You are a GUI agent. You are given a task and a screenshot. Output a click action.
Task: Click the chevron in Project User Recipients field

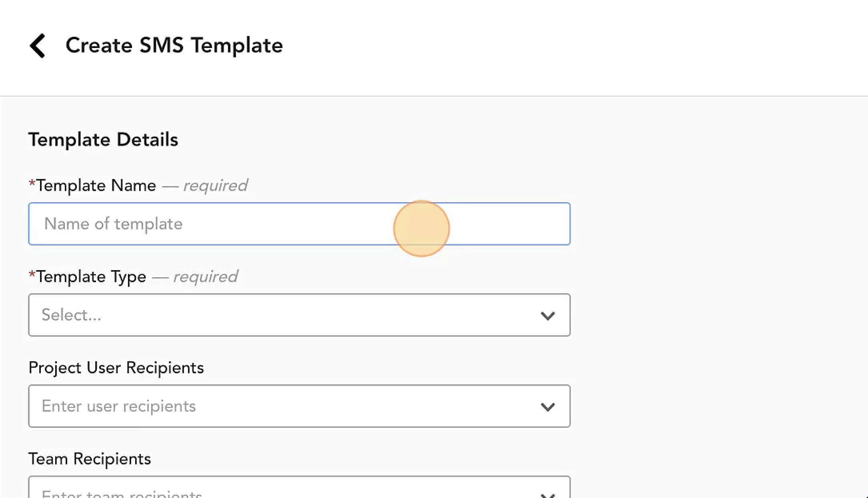pos(548,407)
